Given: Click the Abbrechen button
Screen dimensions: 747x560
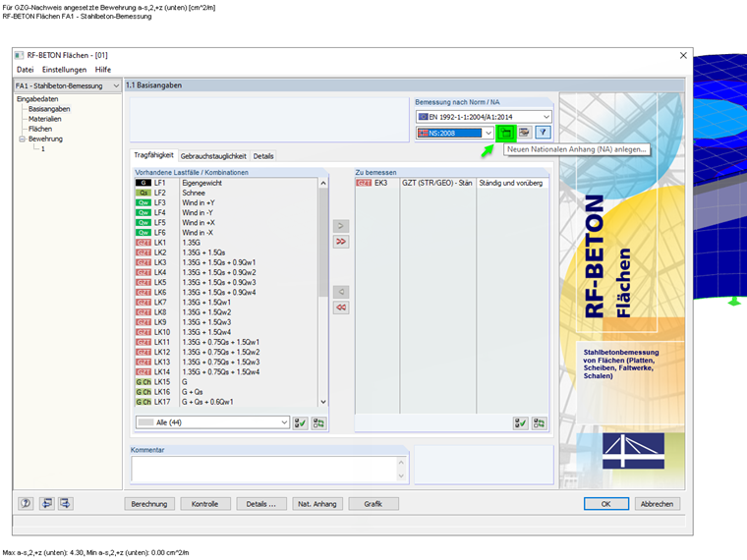Looking at the screenshot, I should (x=657, y=504).
